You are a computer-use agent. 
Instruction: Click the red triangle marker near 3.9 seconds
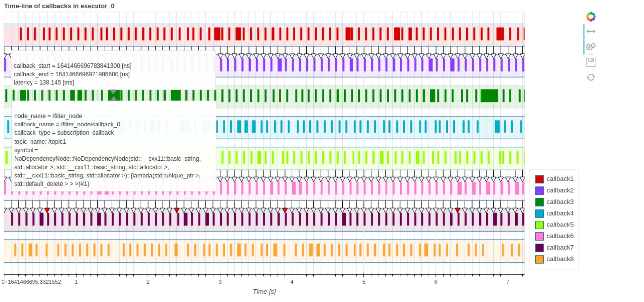pos(285,210)
